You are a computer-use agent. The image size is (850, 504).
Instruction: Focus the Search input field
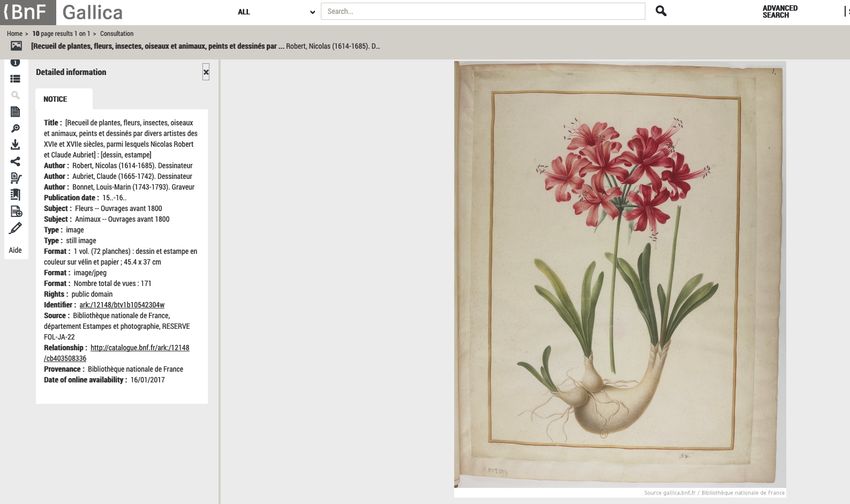[x=483, y=11]
